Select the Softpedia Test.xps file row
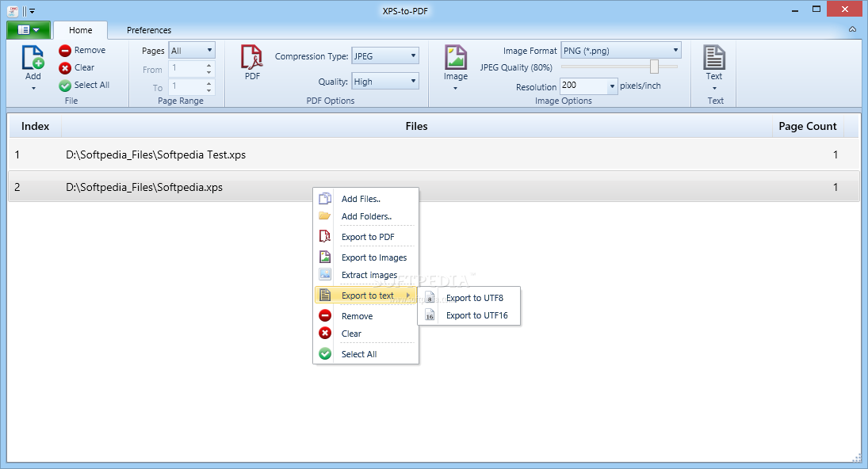This screenshot has width=868, height=469. [434, 154]
